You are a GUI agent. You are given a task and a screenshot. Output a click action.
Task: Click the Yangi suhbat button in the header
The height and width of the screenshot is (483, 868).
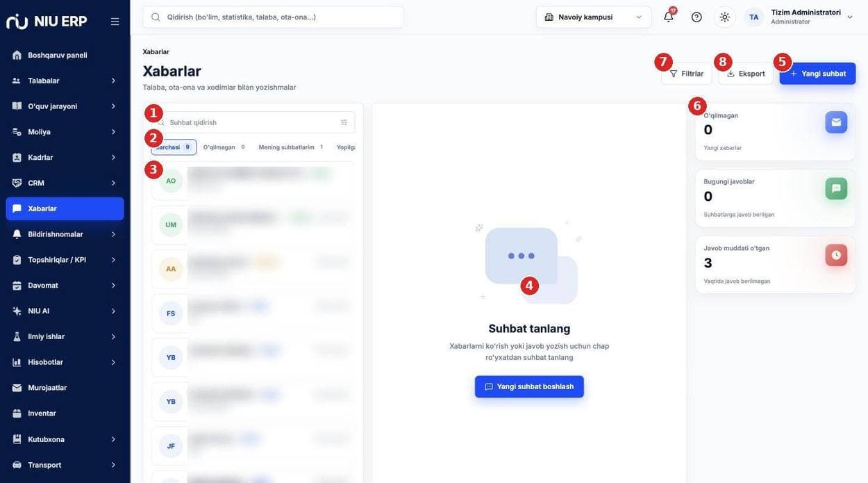coord(817,74)
